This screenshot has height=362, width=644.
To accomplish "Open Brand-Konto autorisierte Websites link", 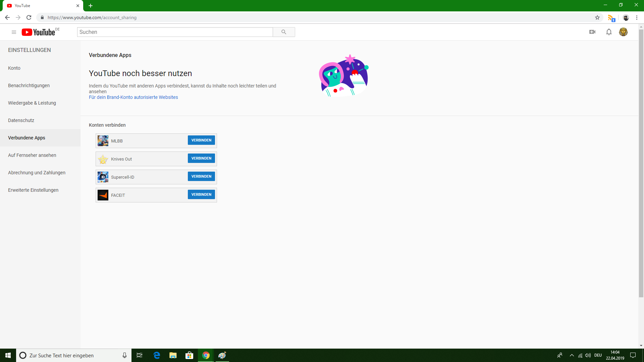I will [x=133, y=97].
